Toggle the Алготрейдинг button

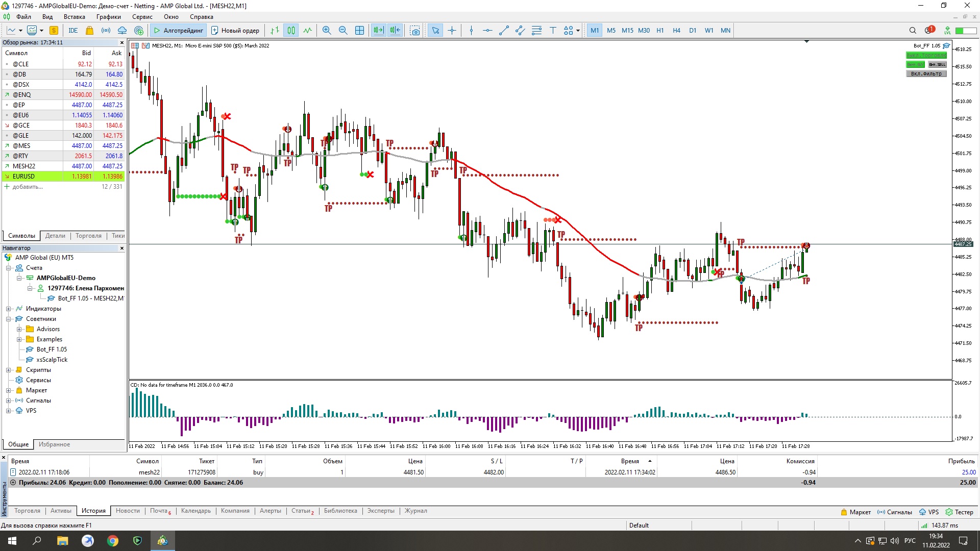pyautogui.click(x=179, y=31)
